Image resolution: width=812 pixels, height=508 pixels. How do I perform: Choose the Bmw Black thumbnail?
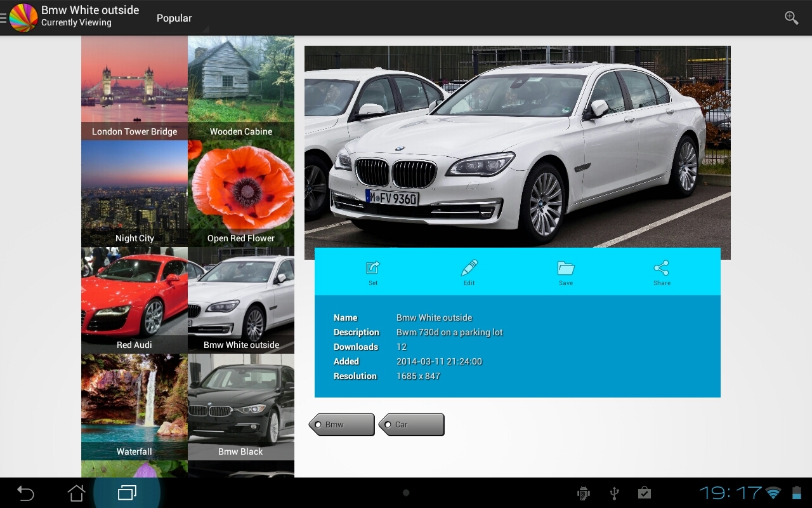(241, 406)
